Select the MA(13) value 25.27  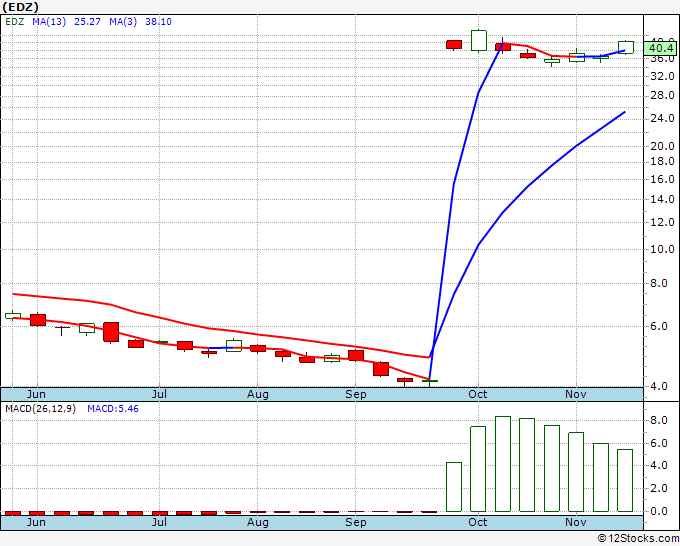pos(87,21)
